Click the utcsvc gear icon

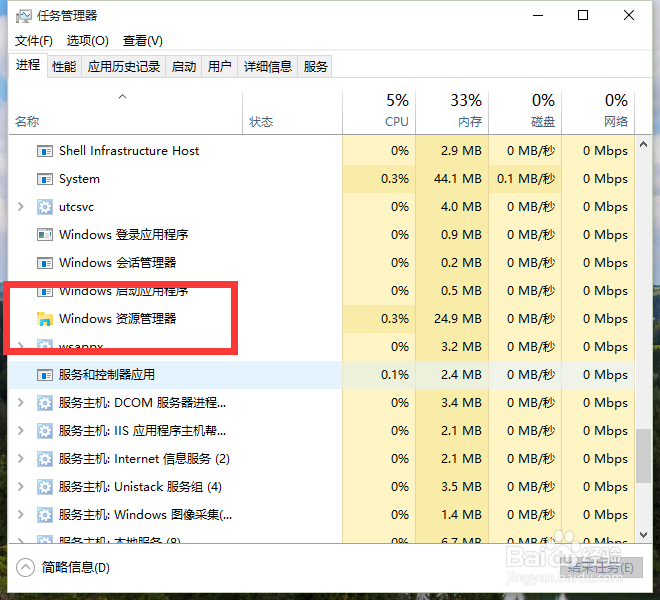(45, 207)
